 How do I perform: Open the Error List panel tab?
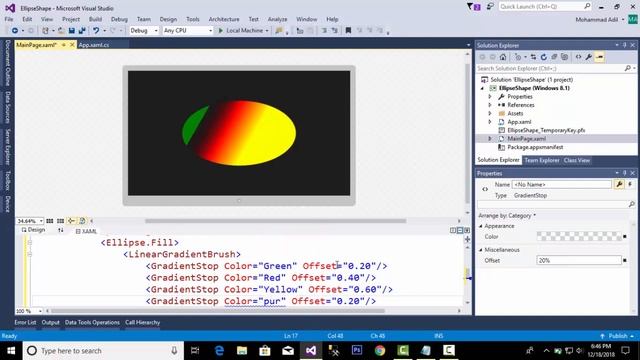coord(25,322)
